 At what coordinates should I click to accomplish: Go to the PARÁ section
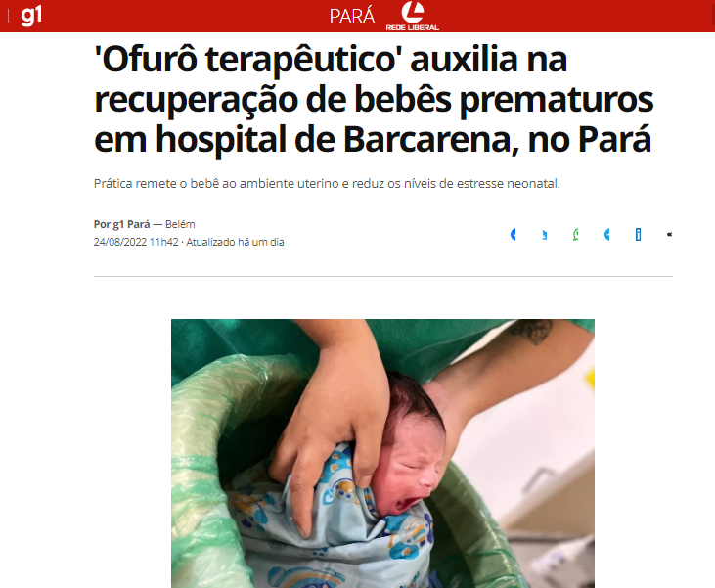coord(352,17)
